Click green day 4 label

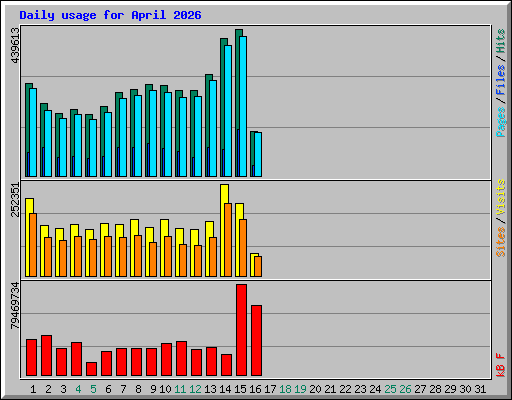tap(78, 389)
